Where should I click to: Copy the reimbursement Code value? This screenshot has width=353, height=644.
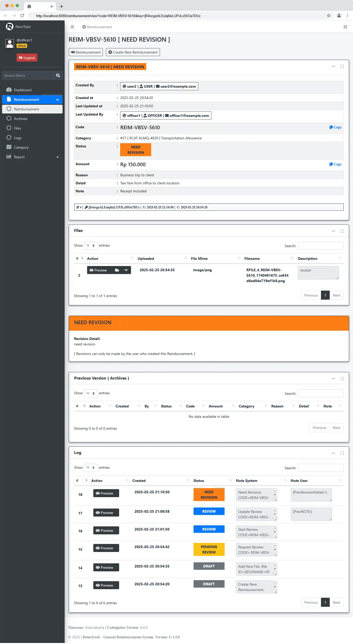[x=335, y=127]
